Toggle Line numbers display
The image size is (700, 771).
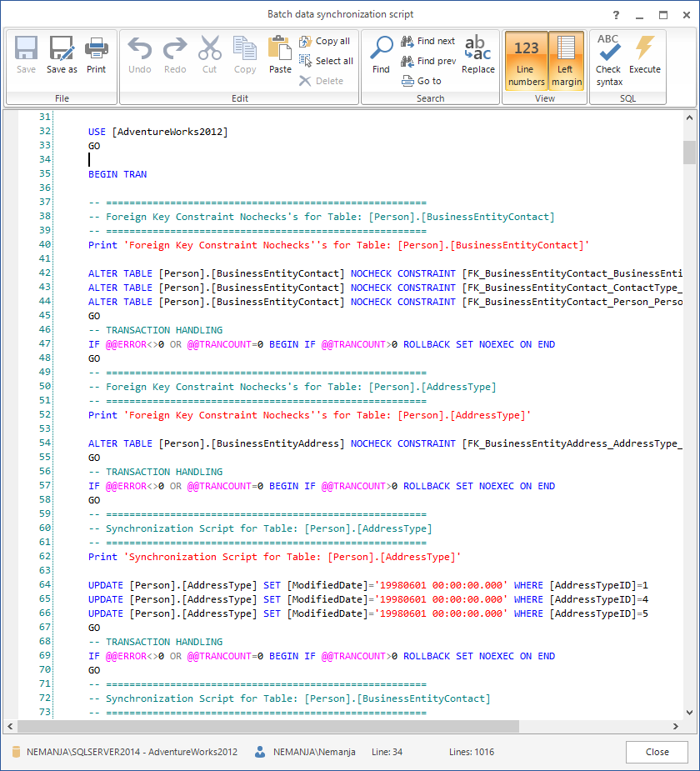click(x=527, y=61)
